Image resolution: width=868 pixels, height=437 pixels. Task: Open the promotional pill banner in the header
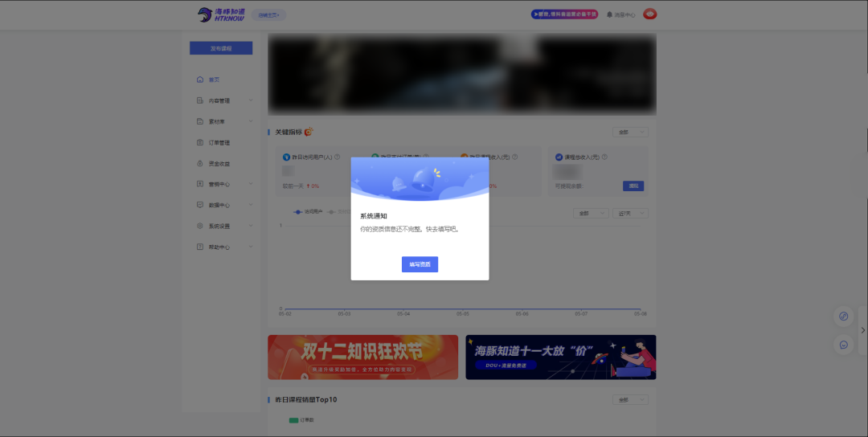click(565, 14)
